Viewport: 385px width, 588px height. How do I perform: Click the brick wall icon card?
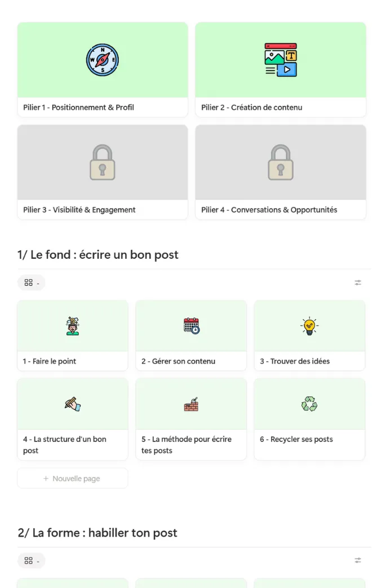191,404
